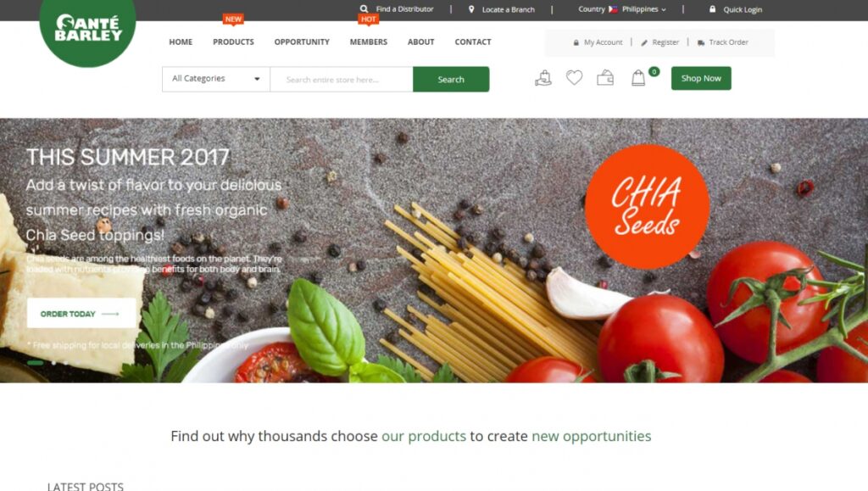868x491 pixels.
Task: Open the Track Order link
Action: point(723,42)
